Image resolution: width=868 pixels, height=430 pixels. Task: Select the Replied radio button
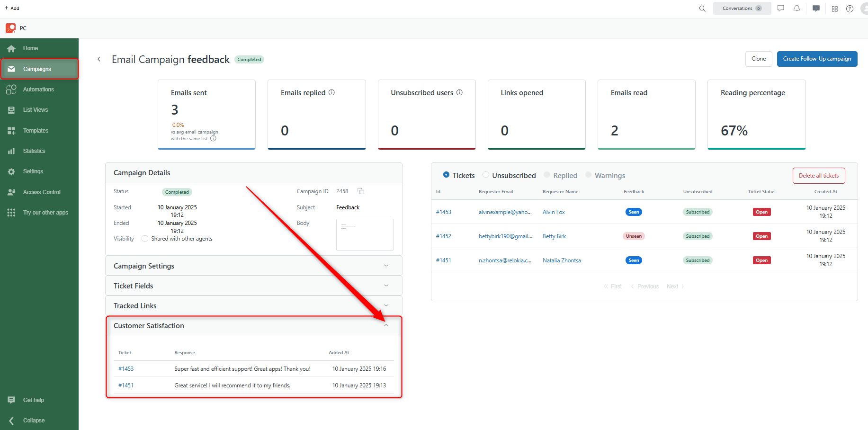pyautogui.click(x=547, y=175)
